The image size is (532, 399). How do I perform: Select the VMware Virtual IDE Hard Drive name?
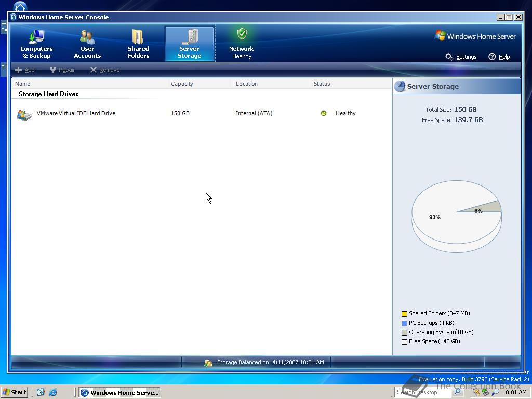[76, 113]
